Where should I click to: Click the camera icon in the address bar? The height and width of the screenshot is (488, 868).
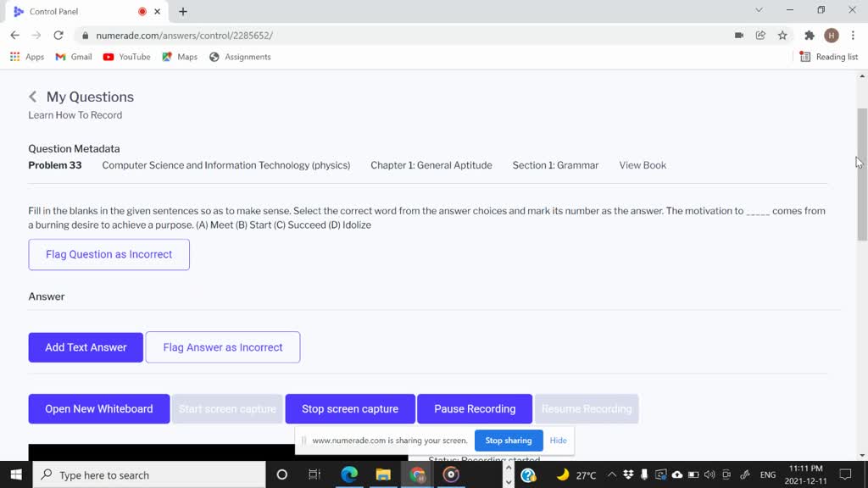[x=739, y=36]
